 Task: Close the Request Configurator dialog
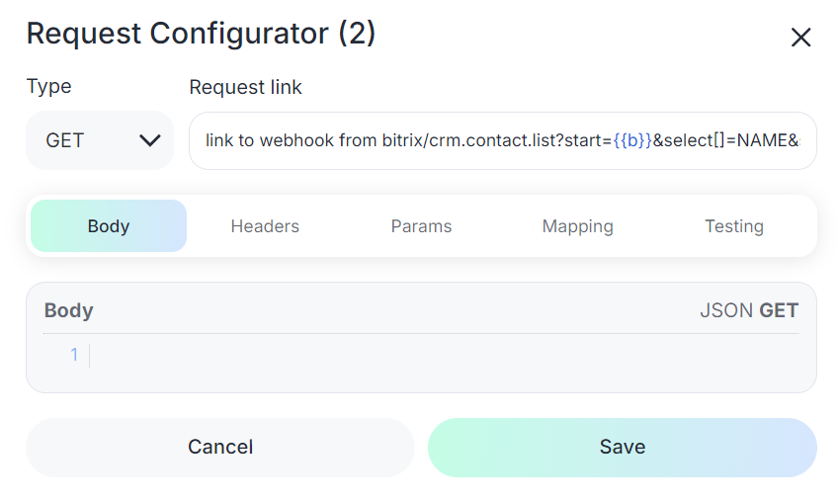[x=800, y=38]
